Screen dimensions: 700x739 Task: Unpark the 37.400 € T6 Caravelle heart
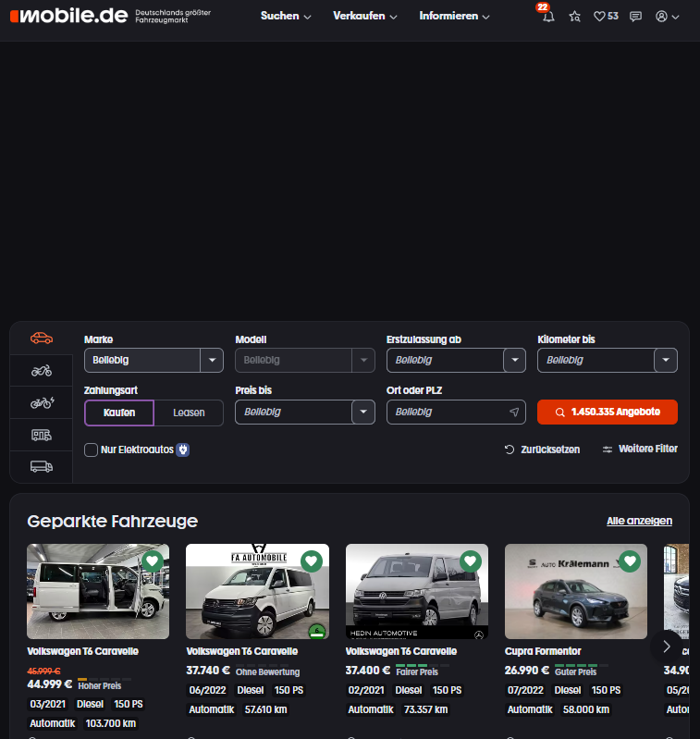tap(471, 560)
